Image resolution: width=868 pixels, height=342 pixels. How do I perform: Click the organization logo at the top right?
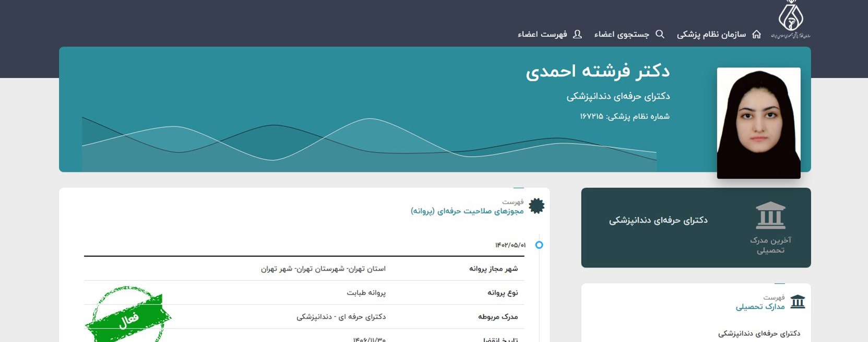[x=790, y=19]
